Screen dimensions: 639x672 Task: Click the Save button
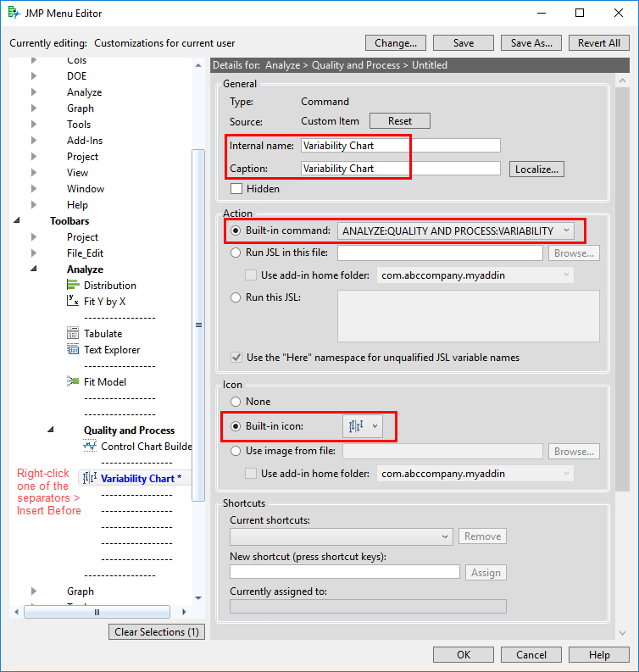[464, 43]
